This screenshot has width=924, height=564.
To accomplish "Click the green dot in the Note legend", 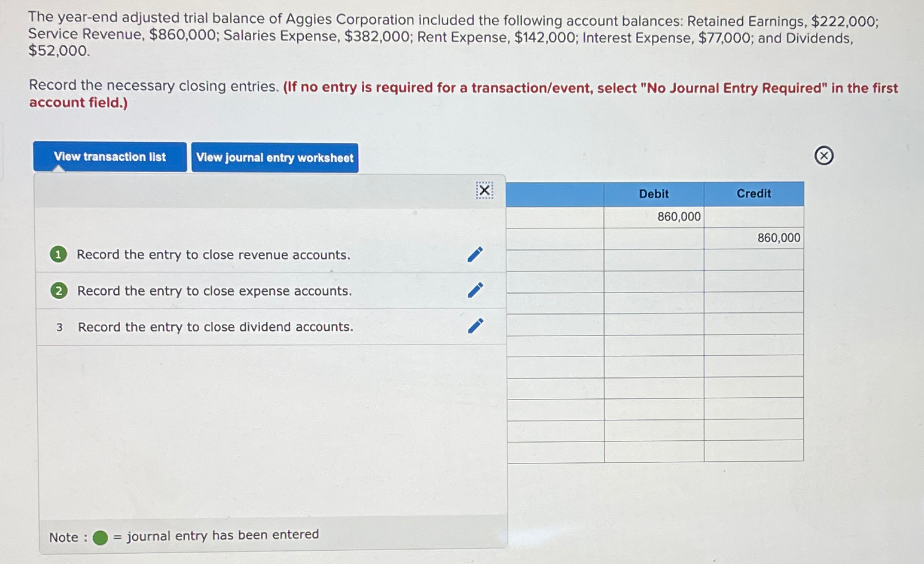I will pos(99,535).
